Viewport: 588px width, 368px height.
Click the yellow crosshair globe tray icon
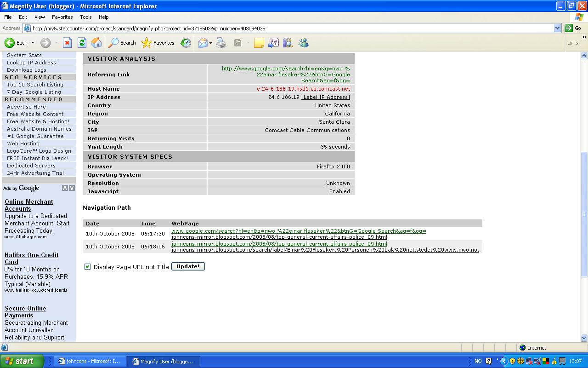pos(521,362)
